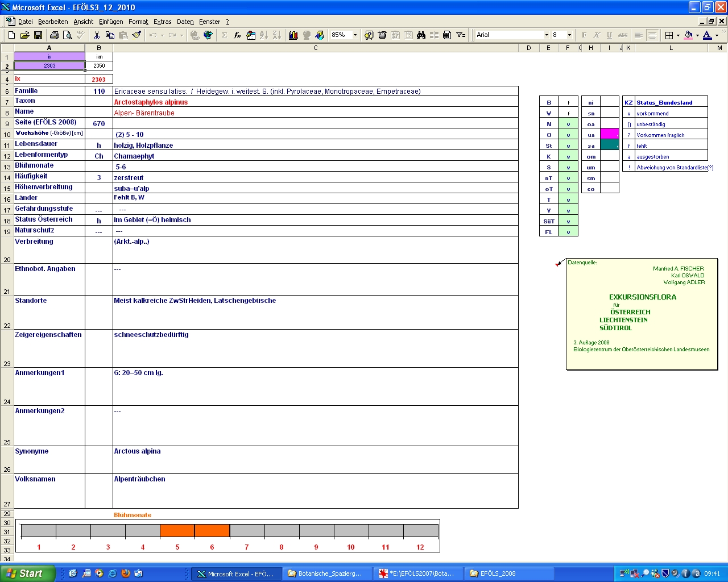
Task: Apply borders with the Borders icon
Action: [669, 35]
